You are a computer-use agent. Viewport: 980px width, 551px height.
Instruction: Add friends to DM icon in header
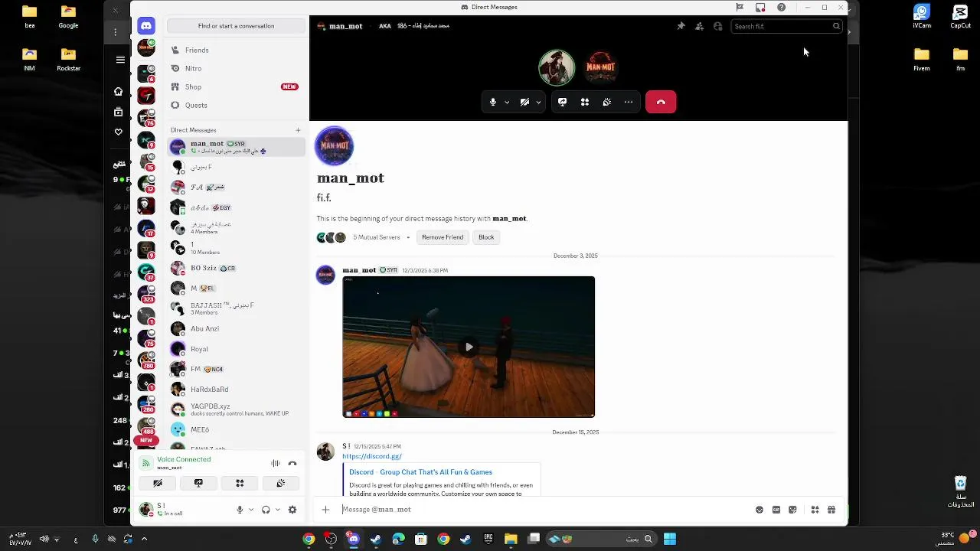(x=699, y=26)
